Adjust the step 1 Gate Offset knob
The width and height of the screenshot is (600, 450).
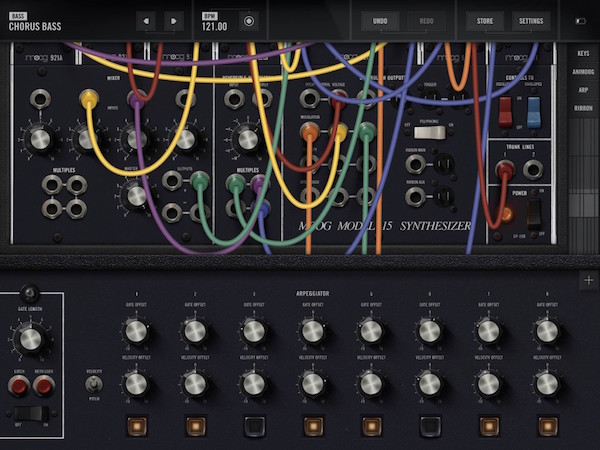click(137, 331)
